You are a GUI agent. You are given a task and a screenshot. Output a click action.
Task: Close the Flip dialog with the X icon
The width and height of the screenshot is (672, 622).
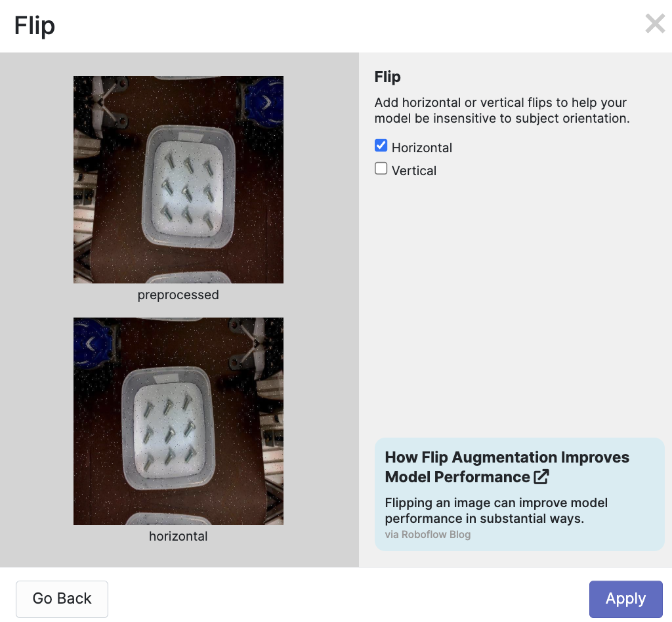(x=654, y=23)
